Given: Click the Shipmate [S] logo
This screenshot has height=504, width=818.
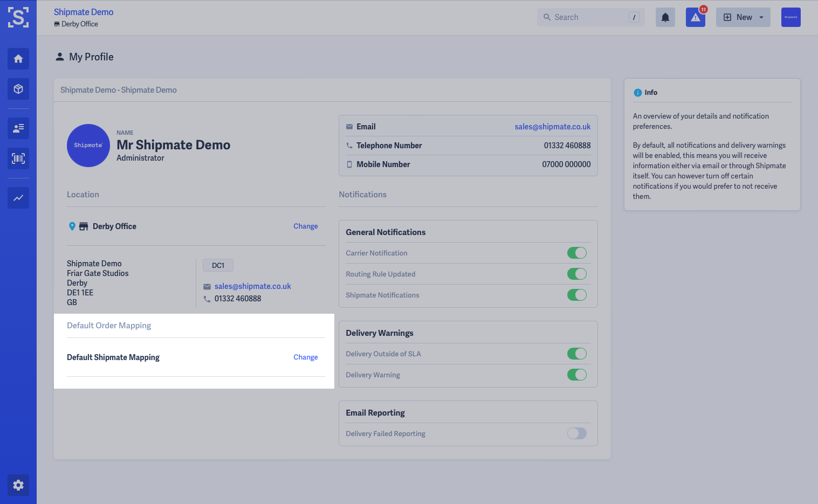Looking at the screenshot, I should coord(18,17).
